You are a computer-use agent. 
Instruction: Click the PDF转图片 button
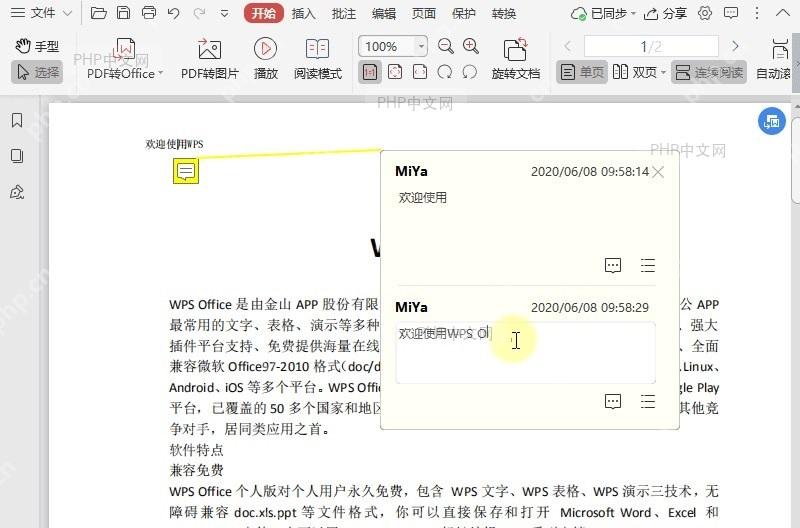click(210, 59)
